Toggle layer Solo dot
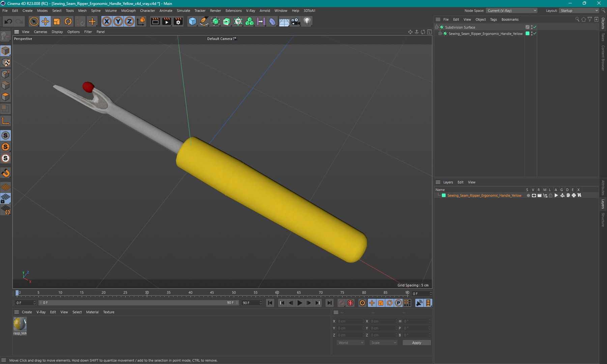 tap(528, 195)
